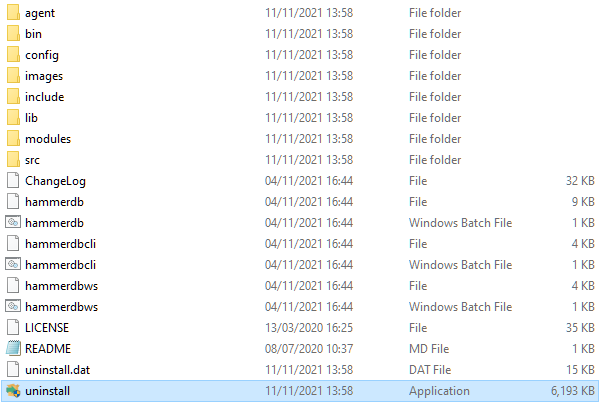Click the Application type label
The width and height of the screenshot is (604, 406).
(439, 391)
